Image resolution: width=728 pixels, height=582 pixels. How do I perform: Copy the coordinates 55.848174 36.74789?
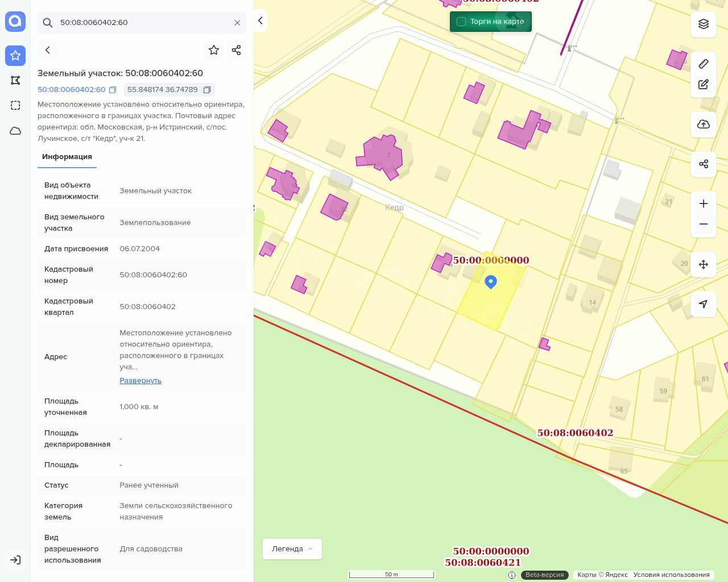coord(207,90)
